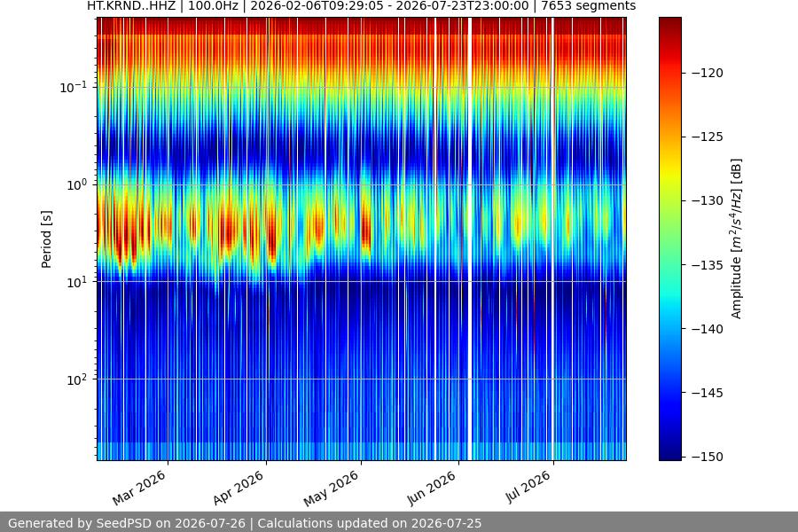798x532 pixels.
Task: Click the Period [s] axis label
Action: pos(46,239)
